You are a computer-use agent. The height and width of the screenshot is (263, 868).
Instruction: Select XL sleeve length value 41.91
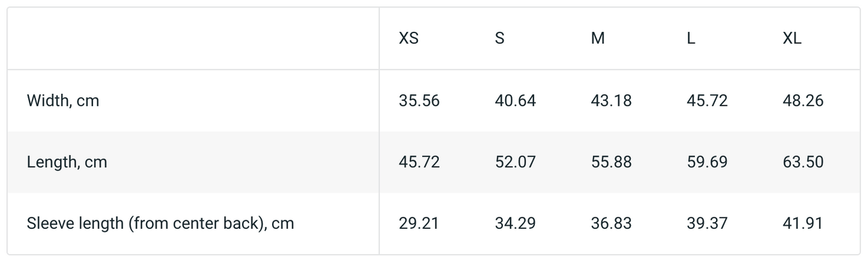coord(803,223)
